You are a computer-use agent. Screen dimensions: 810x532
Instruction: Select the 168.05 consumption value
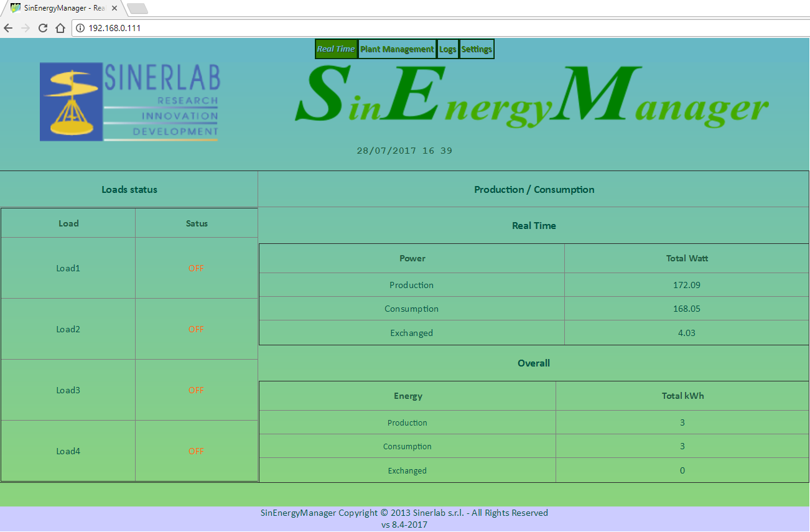[x=687, y=309]
